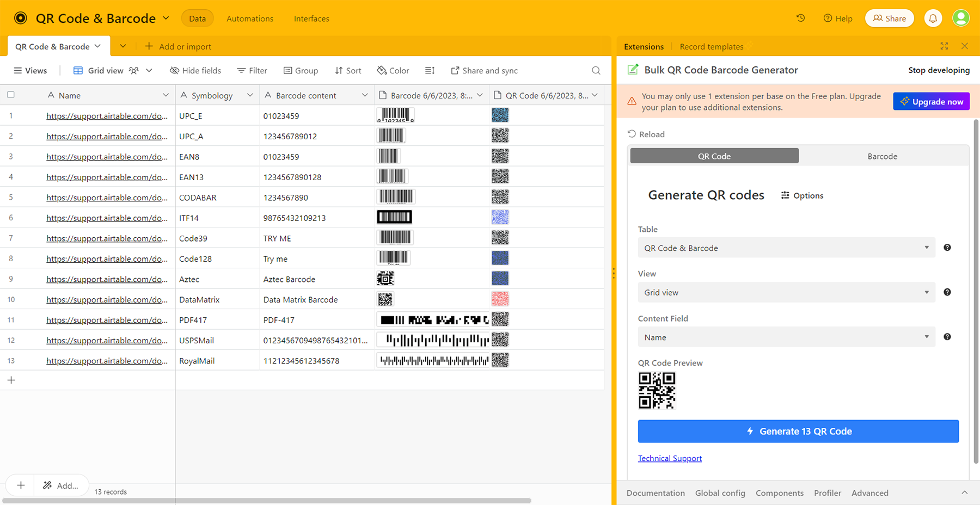This screenshot has width=980, height=505.
Task: Adjust row height icon
Action: point(430,70)
